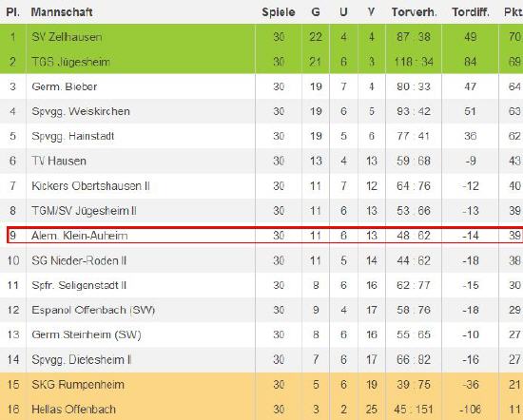523x420 pixels.
Task: Open Spvgg. Dietesheim II entry
Action: pos(82,360)
